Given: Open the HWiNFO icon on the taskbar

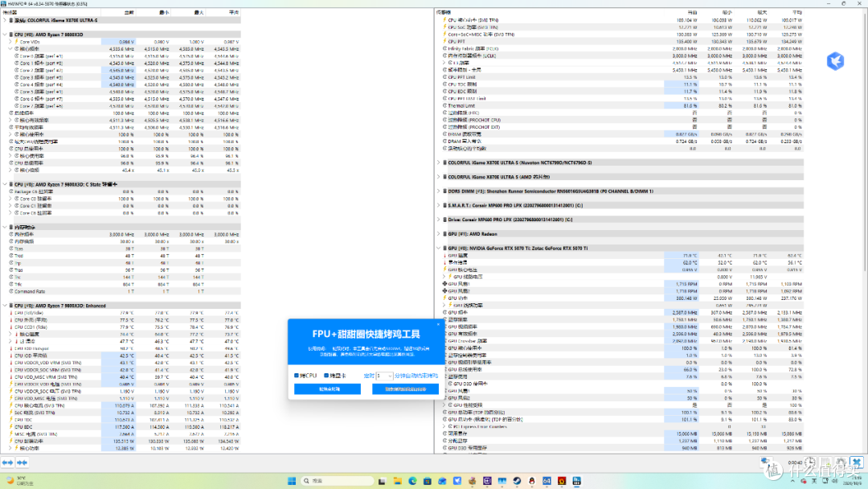Looking at the screenshot, I should pyautogui.click(x=577, y=481).
